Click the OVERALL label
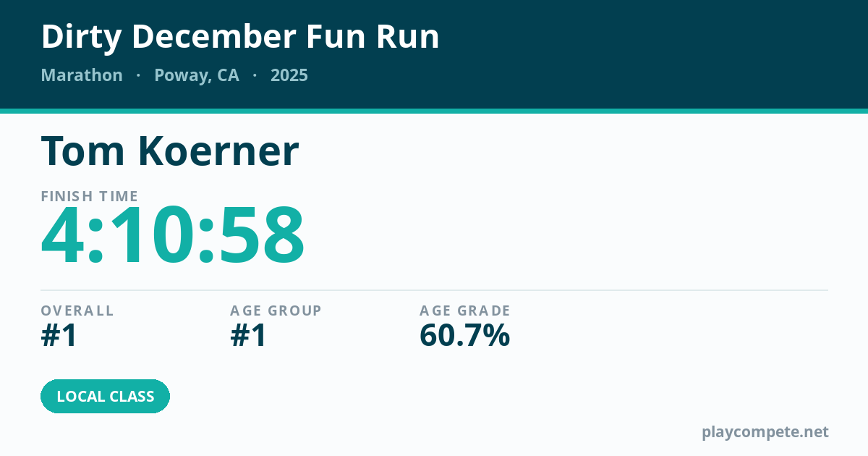This screenshot has width=868, height=456. tap(77, 311)
